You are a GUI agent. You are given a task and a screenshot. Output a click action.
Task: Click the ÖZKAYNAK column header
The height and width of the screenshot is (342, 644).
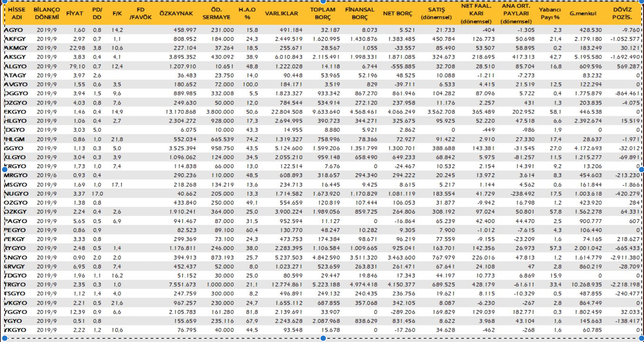(176, 13)
